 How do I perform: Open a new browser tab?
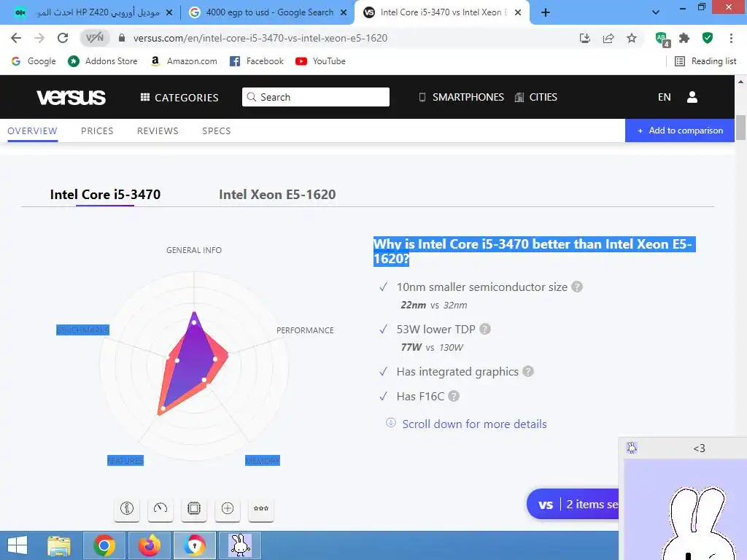[546, 12]
